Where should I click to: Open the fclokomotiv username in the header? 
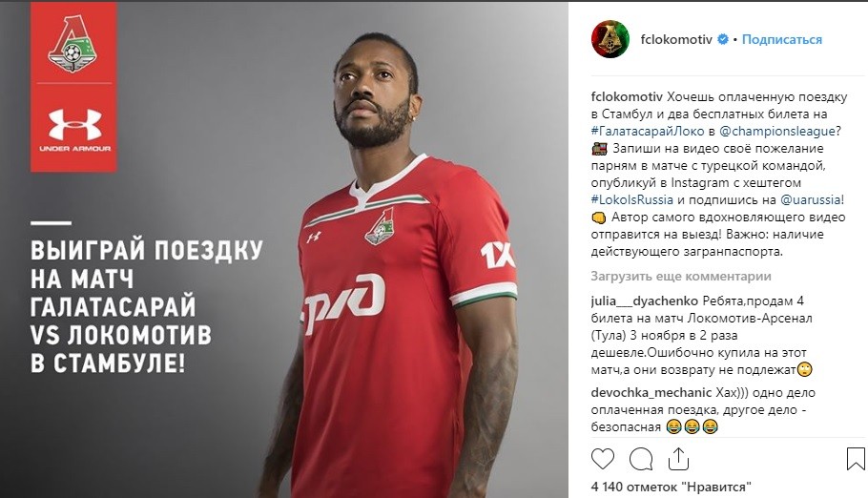tap(676, 39)
